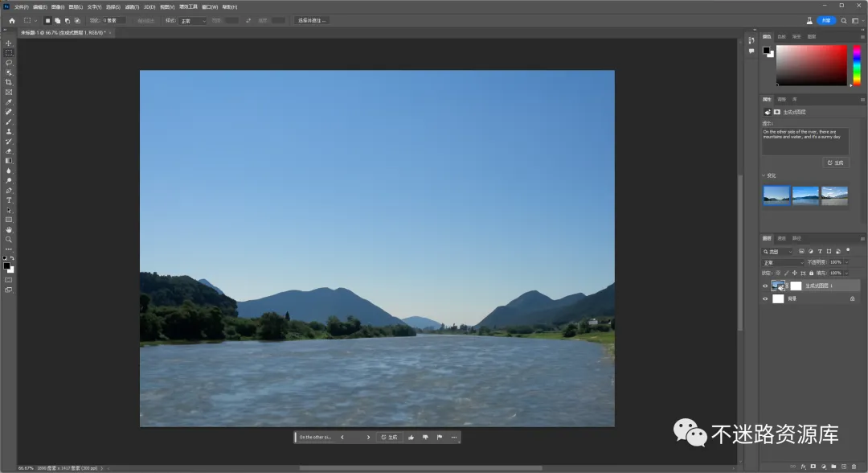Open the Color panel flyout menu
The height and width of the screenshot is (473, 868).
pos(862,36)
